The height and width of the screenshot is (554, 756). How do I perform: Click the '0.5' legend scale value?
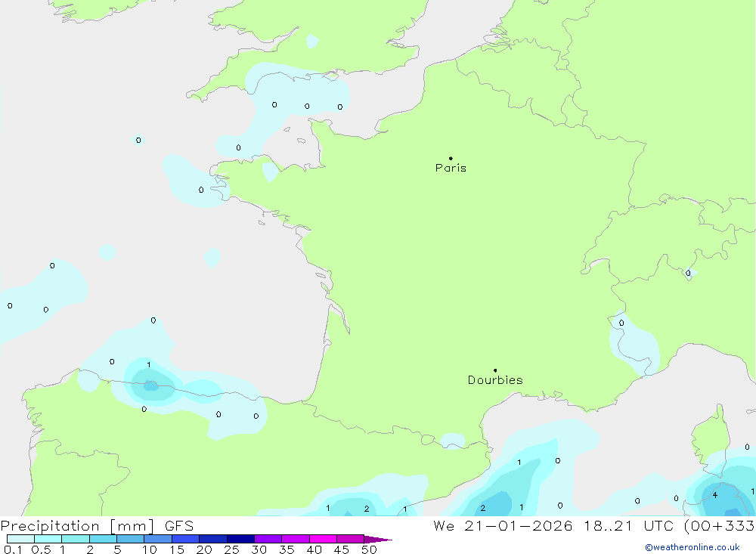(41, 549)
